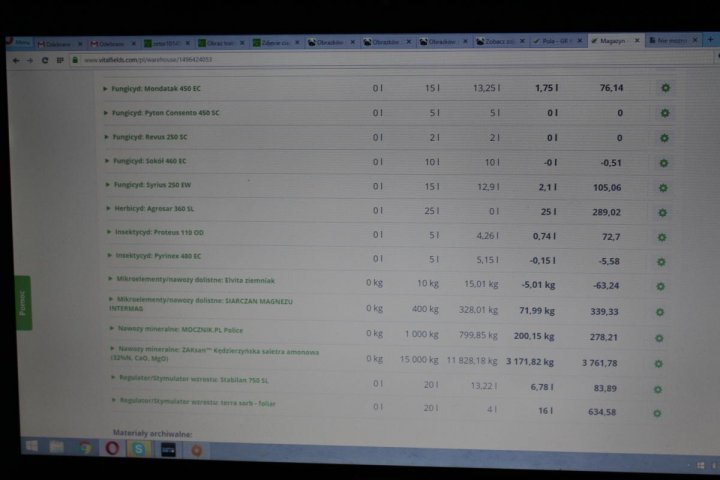Open settings gear for Fungicyd Mondatak 450 EC
The width and height of the screenshot is (720, 480).
665,88
